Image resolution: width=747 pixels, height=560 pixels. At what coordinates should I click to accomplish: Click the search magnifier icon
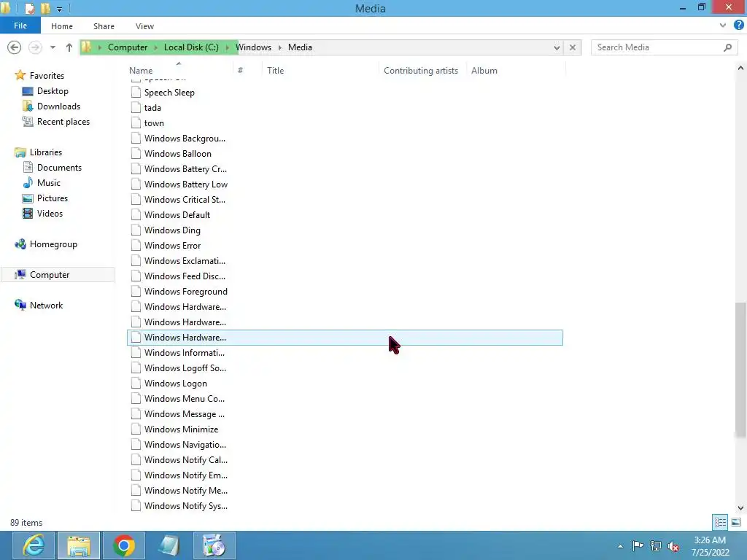(x=727, y=47)
